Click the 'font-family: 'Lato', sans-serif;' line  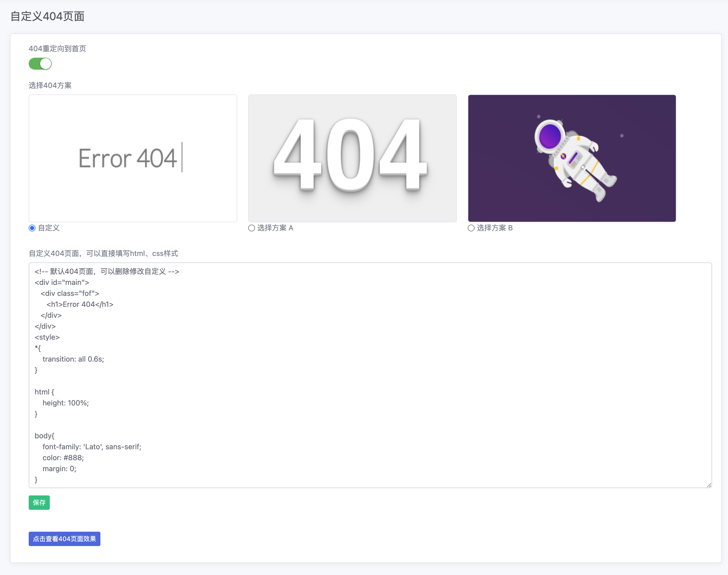pos(92,447)
